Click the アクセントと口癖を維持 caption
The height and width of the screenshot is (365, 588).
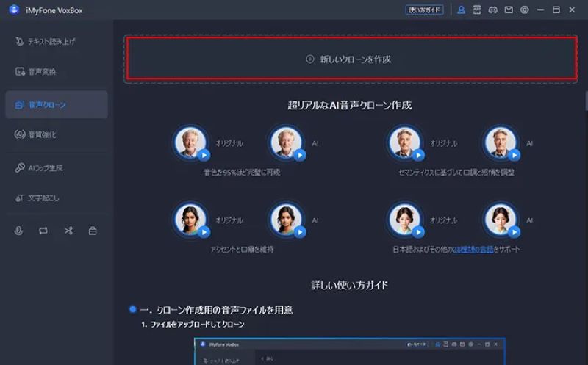pos(242,249)
